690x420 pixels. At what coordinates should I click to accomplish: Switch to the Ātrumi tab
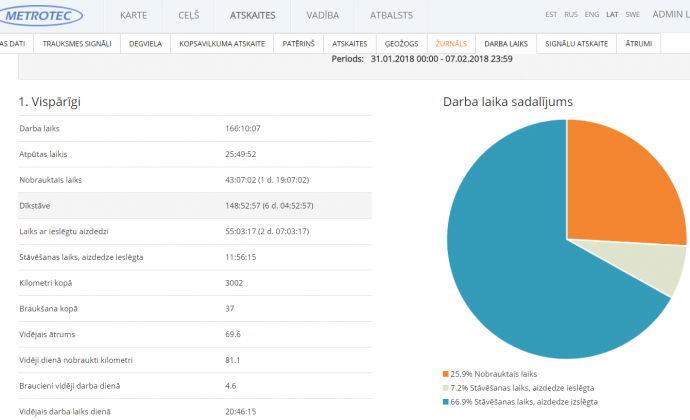tap(638, 44)
